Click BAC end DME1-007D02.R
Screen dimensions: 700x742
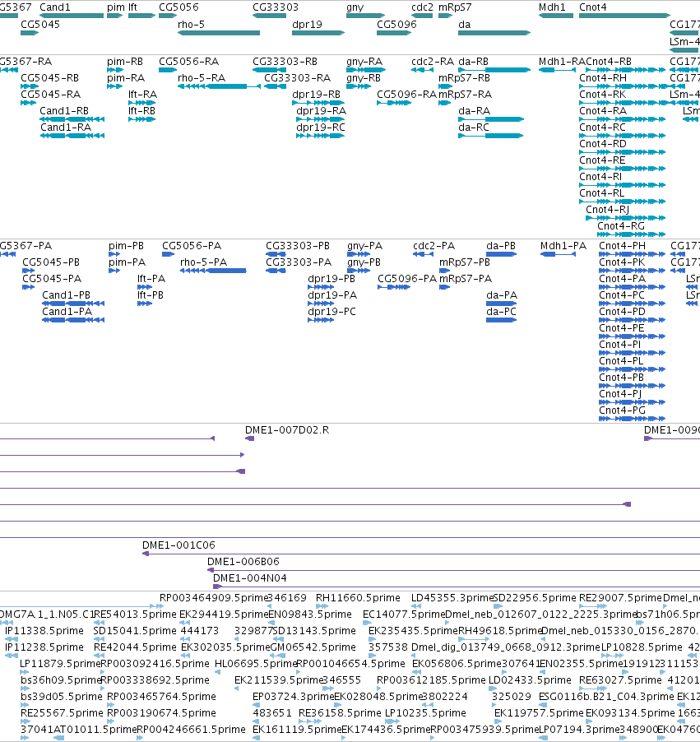tap(287, 429)
